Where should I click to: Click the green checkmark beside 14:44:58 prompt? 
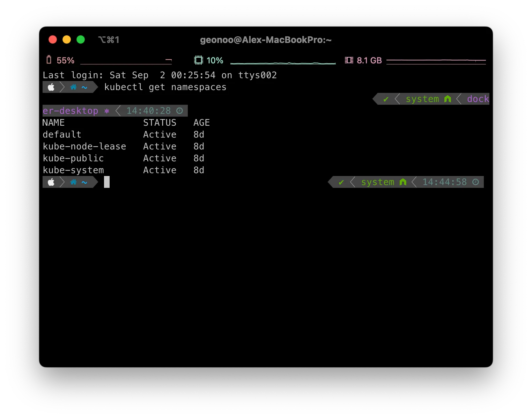tap(341, 182)
